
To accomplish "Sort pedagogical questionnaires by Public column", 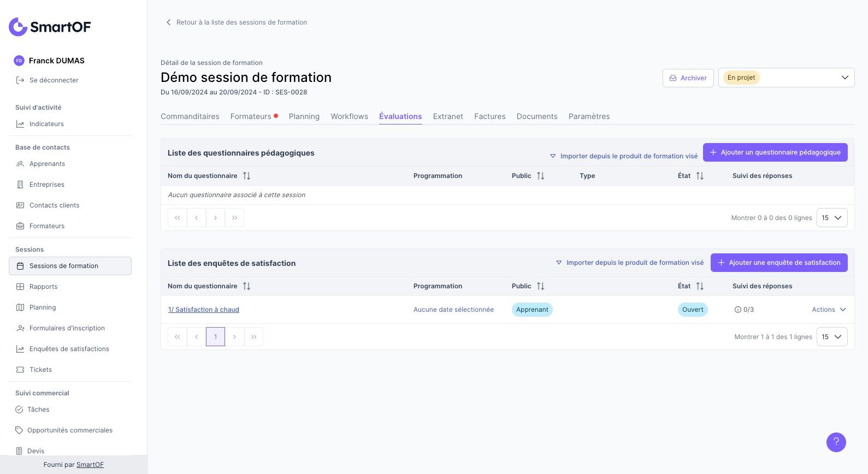I will [x=540, y=176].
